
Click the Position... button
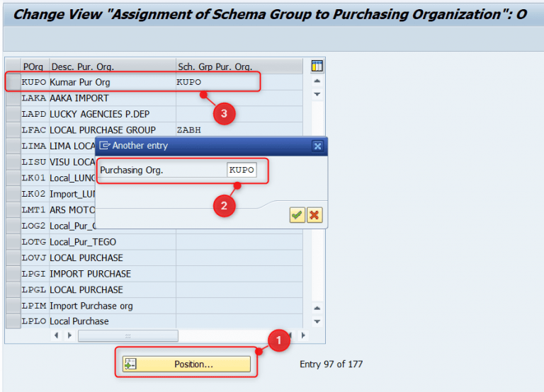coord(186,364)
